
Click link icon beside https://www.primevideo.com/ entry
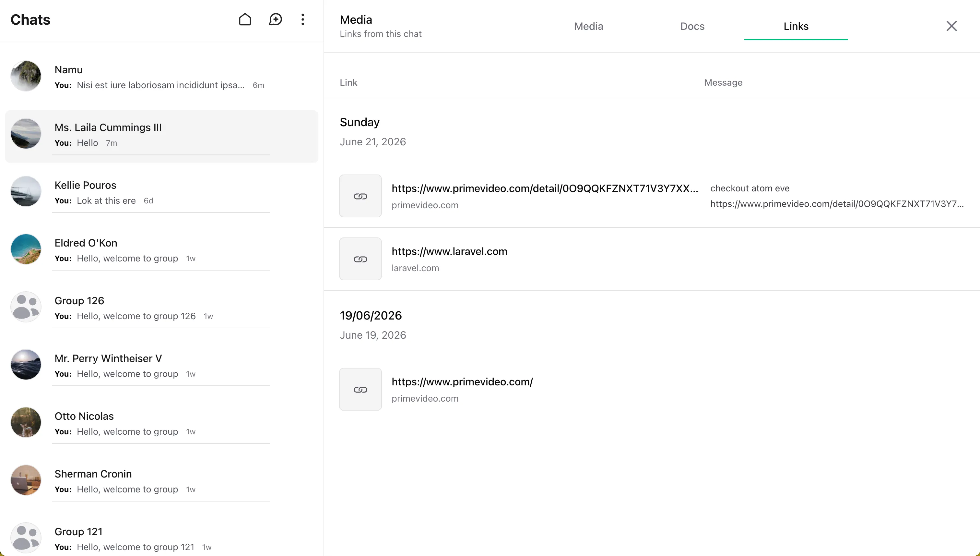point(360,389)
